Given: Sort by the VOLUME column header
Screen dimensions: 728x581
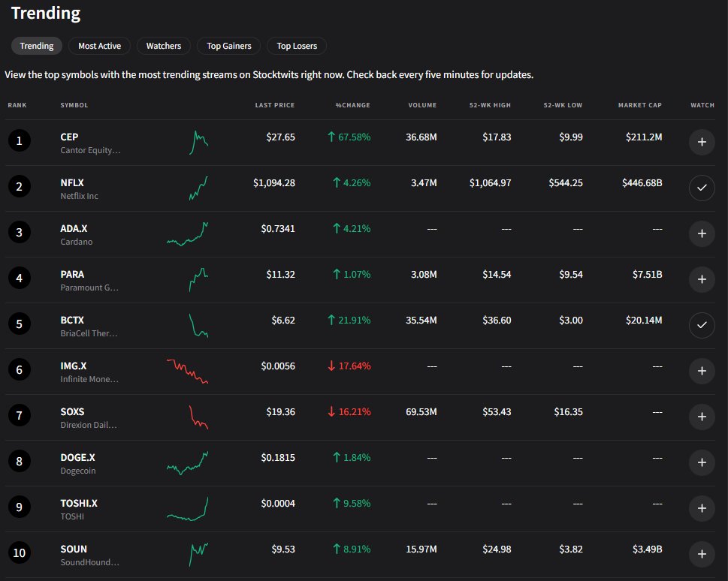Looking at the screenshot, I should (x=422, y=105).
